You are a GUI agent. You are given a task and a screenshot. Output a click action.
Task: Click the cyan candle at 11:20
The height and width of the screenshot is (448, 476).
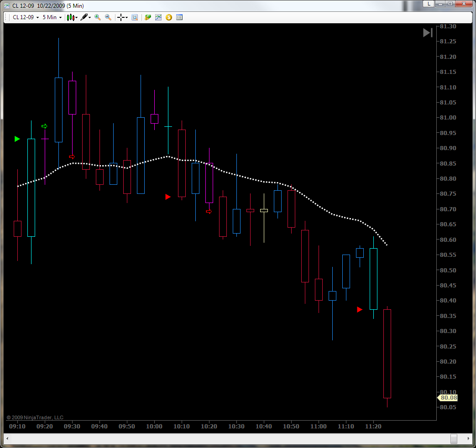373,279
